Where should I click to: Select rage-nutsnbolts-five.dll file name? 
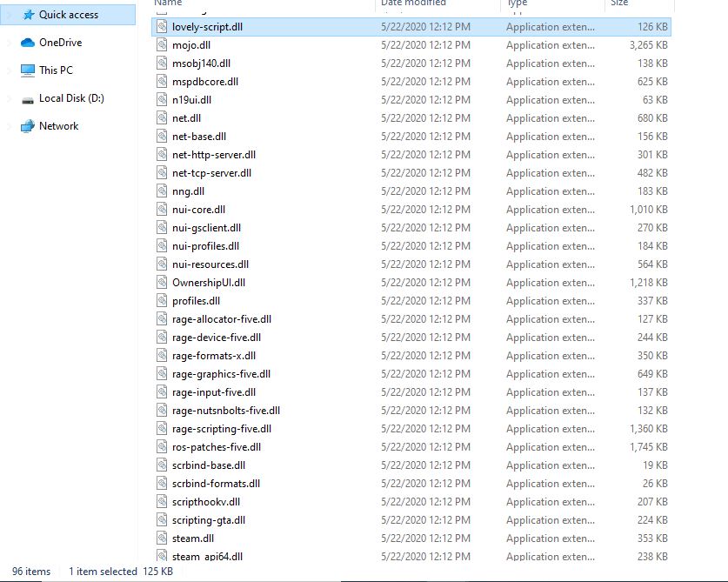coord(225,411)
